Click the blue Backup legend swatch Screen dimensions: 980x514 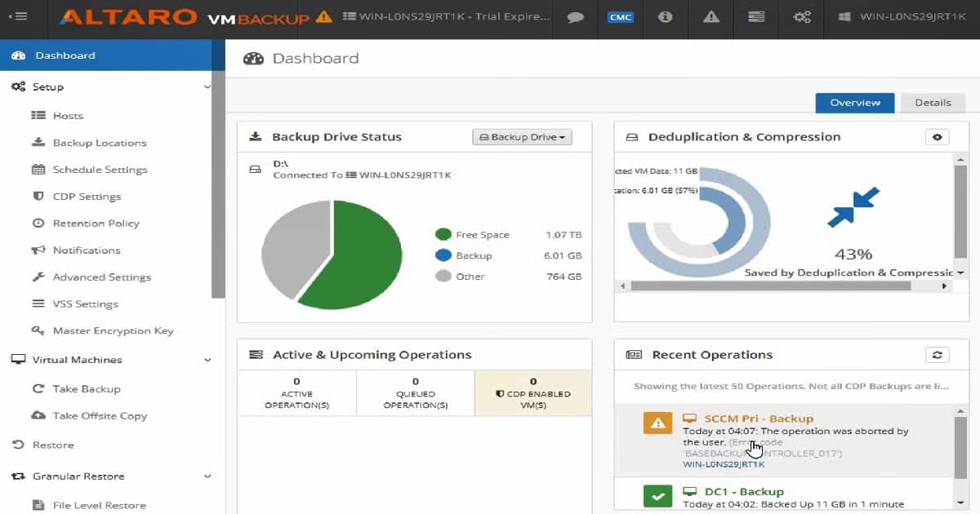(443, 255)
